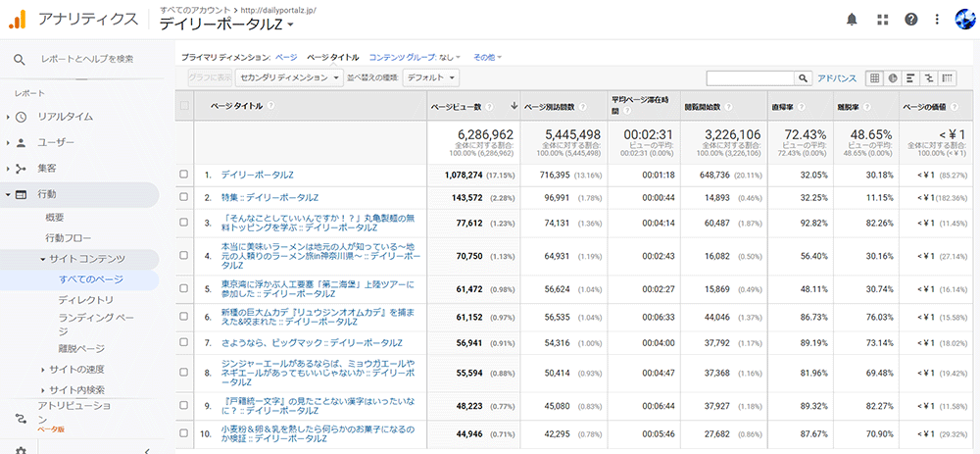This screenshot has height=454, width=980.
Task: Click the アトリビューション icon in sidebar
Action: click(20, 418)
